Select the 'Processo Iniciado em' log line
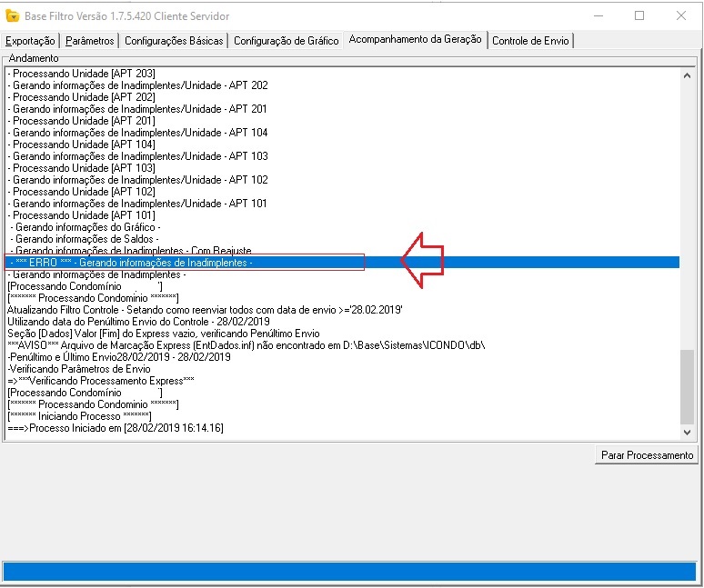The width and height of the screenshot is (704, 588). [x=115, y=428]
